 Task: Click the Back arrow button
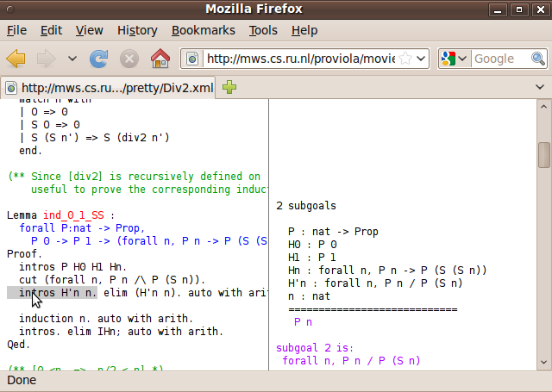[16, 59]
